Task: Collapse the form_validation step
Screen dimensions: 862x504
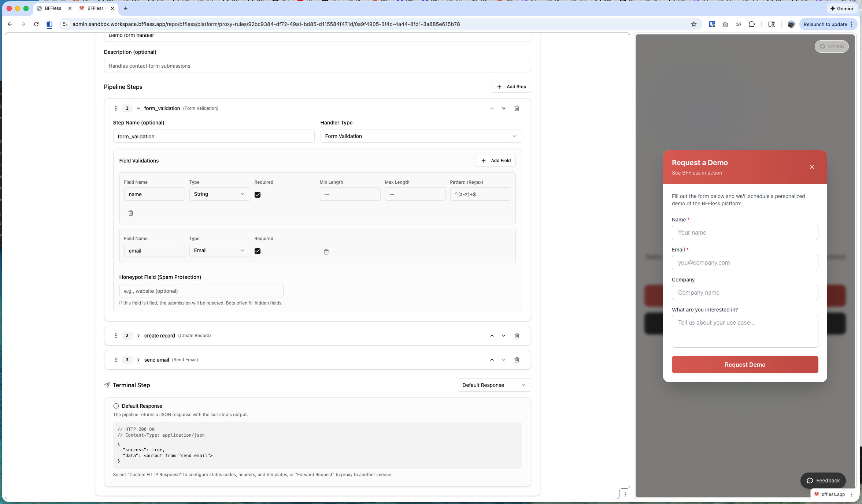Action: [138, 108]
